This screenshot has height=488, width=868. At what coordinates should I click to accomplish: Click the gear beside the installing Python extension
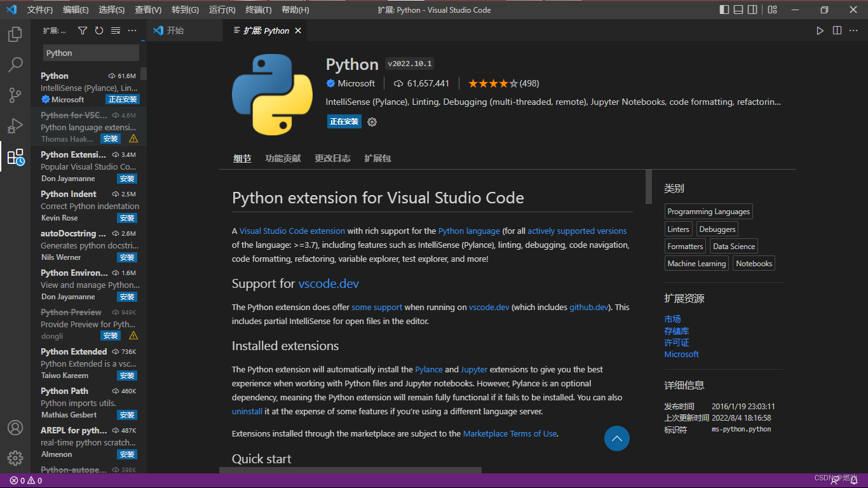tap(372, 121)
